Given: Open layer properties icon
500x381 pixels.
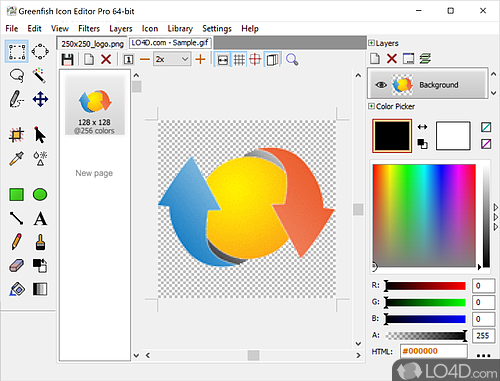Looking at the screenshot, I should (408, 59).
